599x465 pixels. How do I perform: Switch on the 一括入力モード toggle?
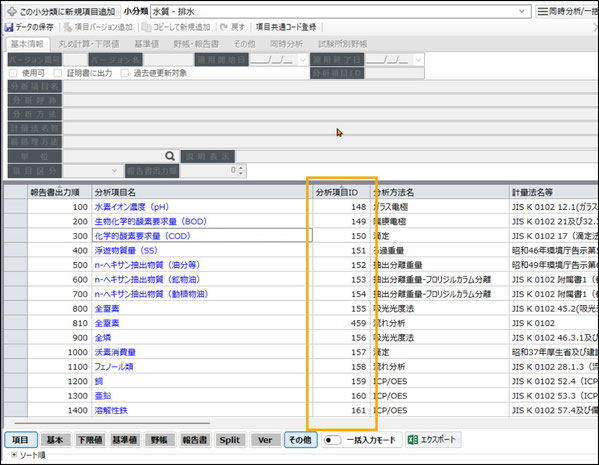tap(332, 440)
